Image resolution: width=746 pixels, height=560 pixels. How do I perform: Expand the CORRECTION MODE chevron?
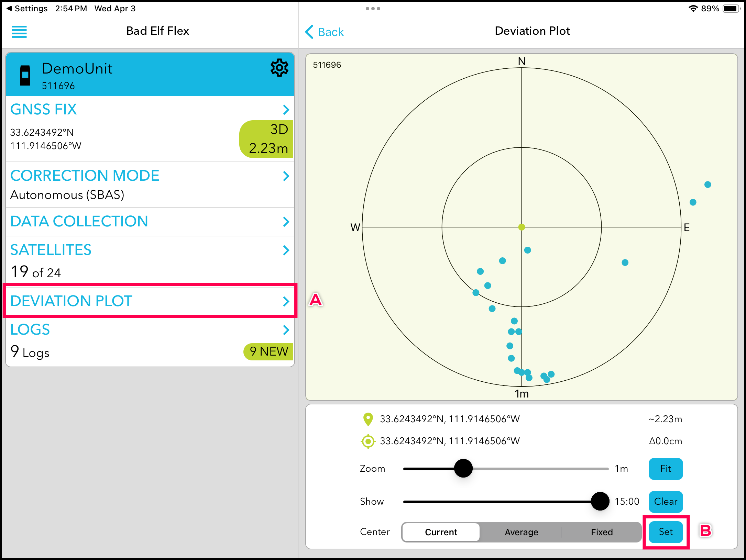286,176
